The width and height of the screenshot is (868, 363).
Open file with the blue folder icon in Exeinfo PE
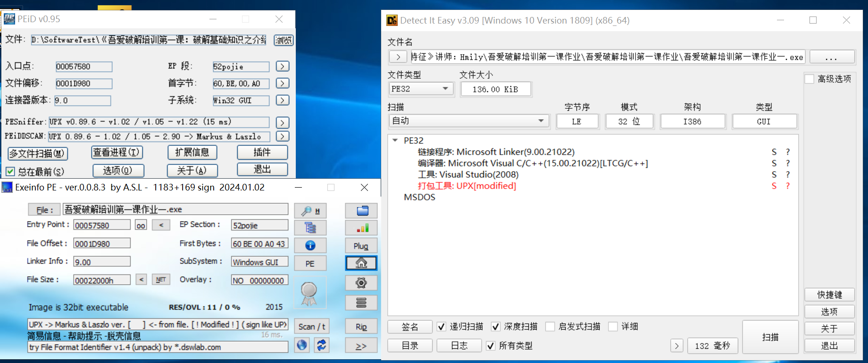pos(361,210)
